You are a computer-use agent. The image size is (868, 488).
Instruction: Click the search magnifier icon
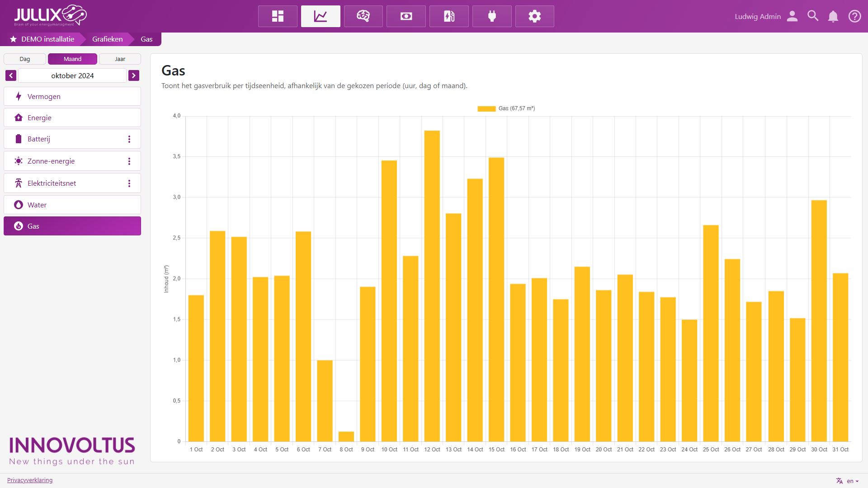[813, 16]
